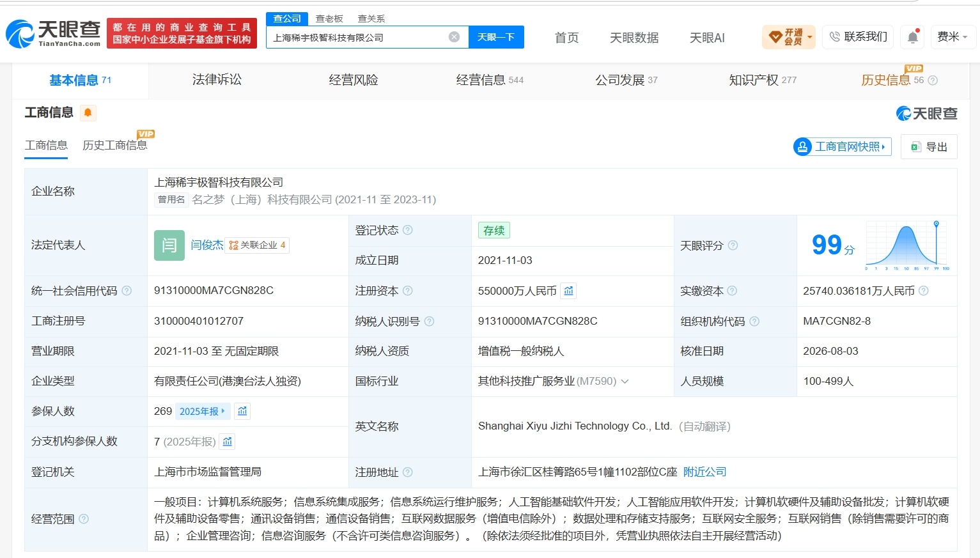Click taxpayer qualification 增值税一般纳税人
980x558 pixels.
pyautogui.click(x=521, y=352)
